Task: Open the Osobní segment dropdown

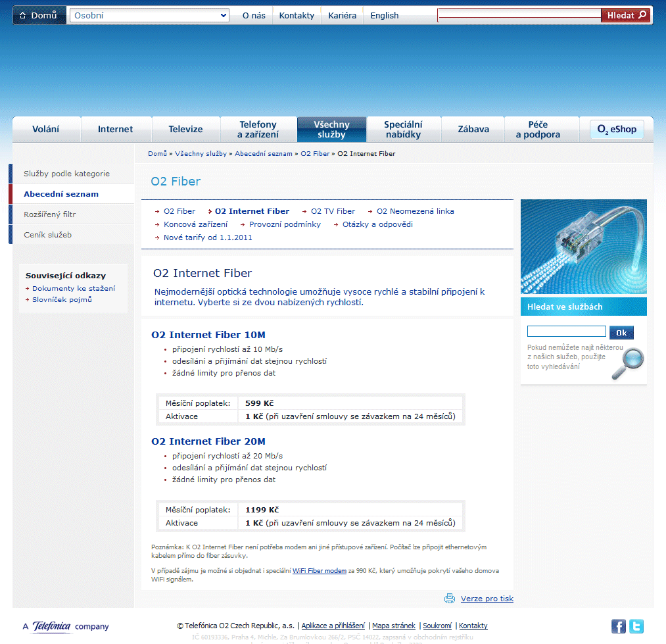Action: [x=149, y=15]
